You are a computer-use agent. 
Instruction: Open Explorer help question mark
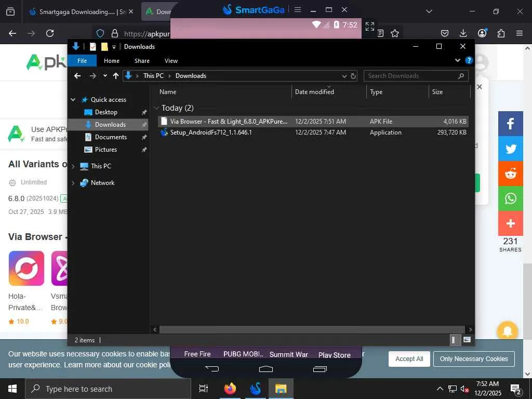pos(469,60)
